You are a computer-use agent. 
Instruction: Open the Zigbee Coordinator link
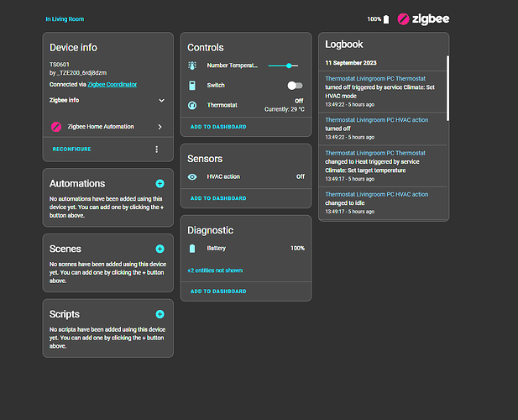[112, 85]
